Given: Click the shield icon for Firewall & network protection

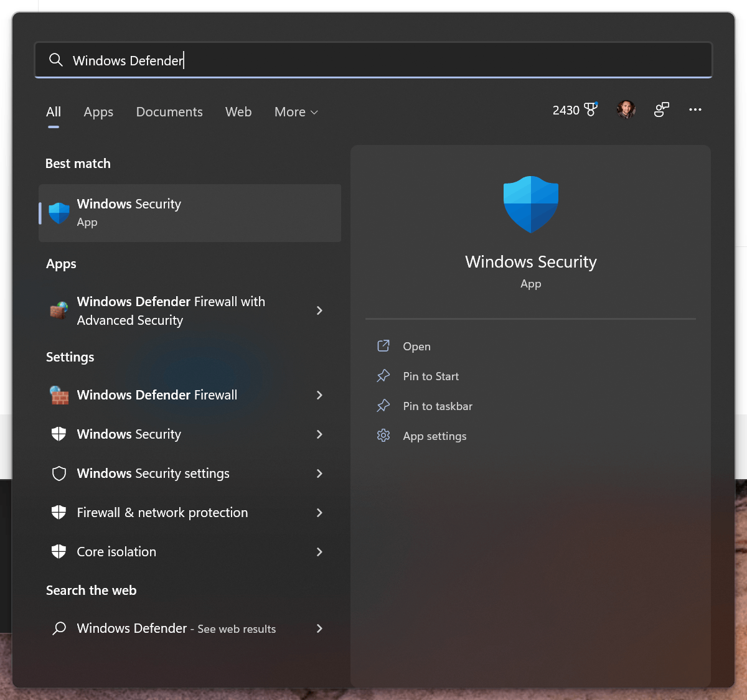Looking at the screenshot, I should (59, 513).
